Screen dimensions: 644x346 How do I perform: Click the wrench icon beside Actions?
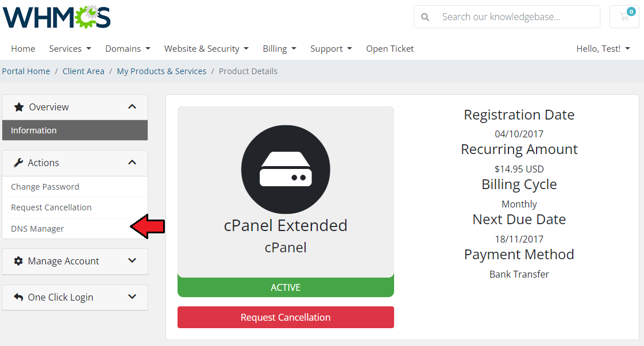click(x=18, y=163)
